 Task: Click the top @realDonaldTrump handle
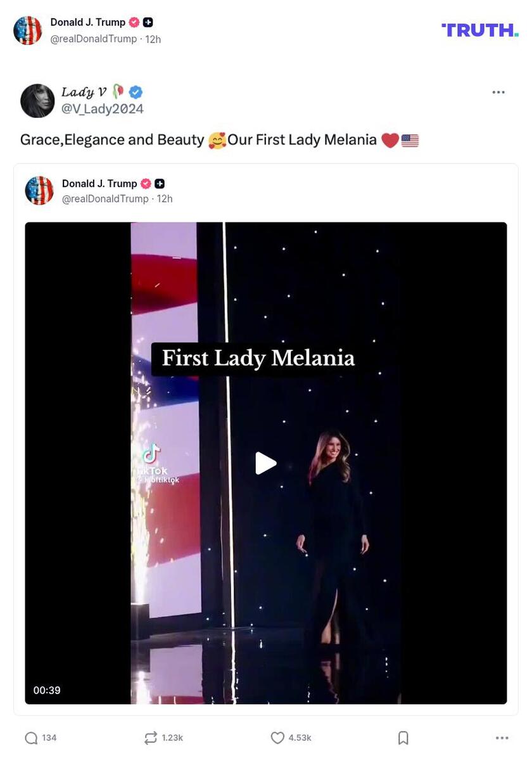(x=94, y=39)
